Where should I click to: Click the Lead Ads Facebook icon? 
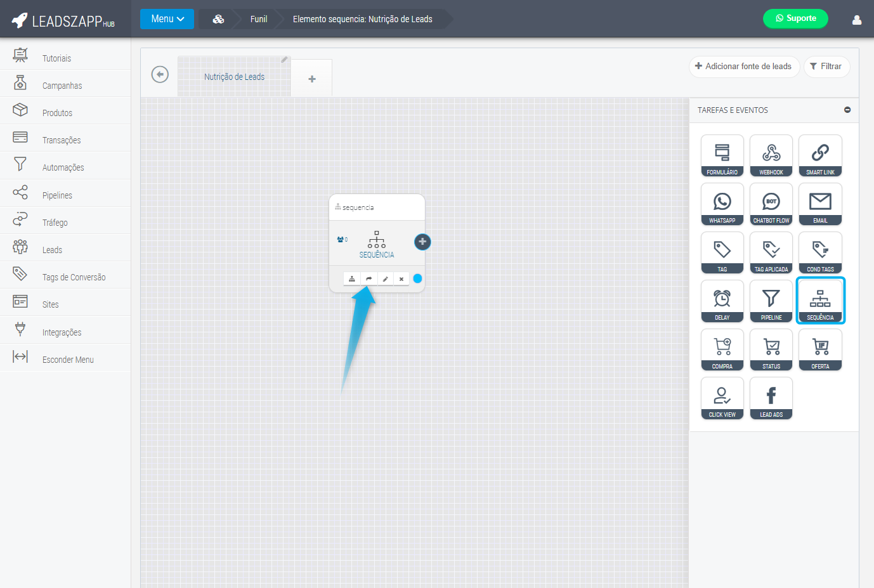pyautogui.click(x=771, y=398)
